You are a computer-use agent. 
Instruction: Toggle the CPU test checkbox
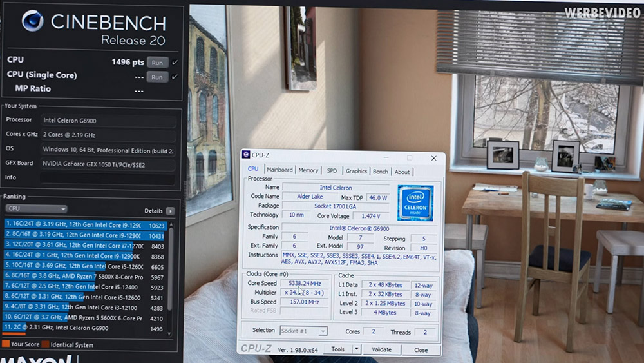coord(175,62)
